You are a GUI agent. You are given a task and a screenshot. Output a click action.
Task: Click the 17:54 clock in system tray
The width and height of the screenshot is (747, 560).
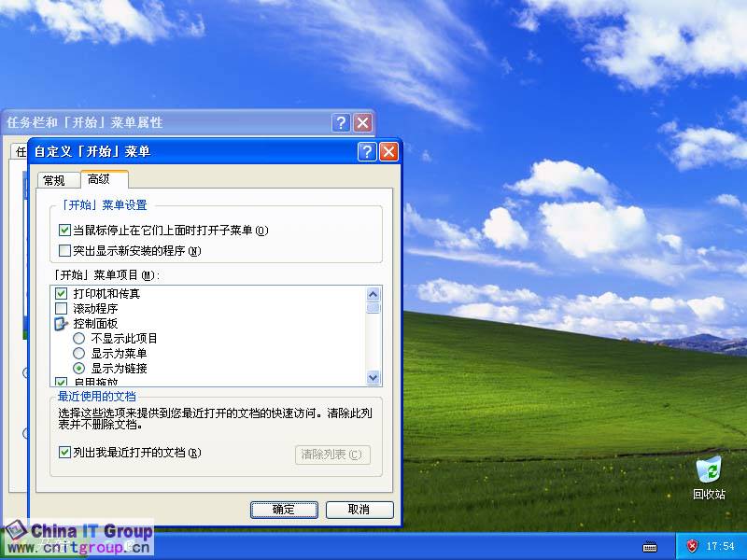pyautogui.click(x=720, y=546)
